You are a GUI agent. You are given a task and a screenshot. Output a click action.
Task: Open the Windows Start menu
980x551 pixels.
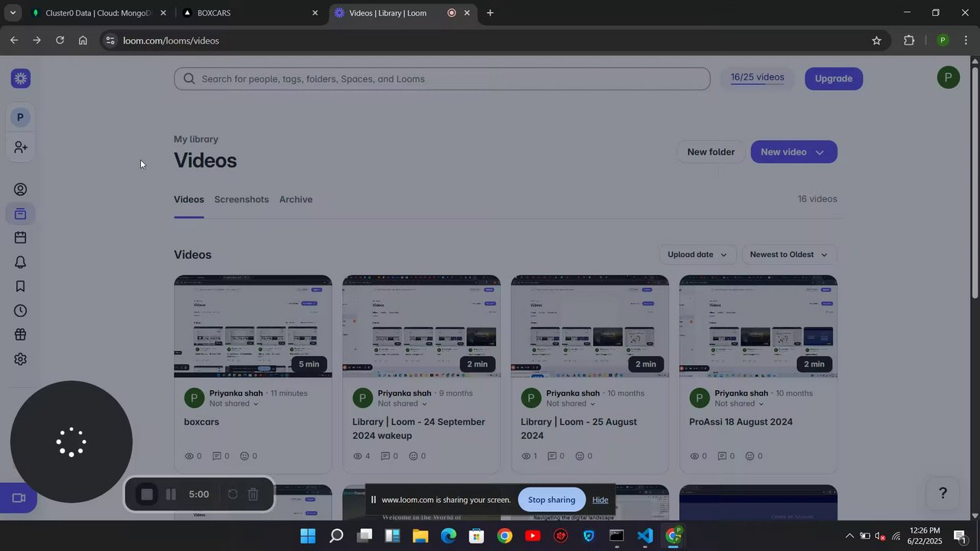click(x=308, y=536)
